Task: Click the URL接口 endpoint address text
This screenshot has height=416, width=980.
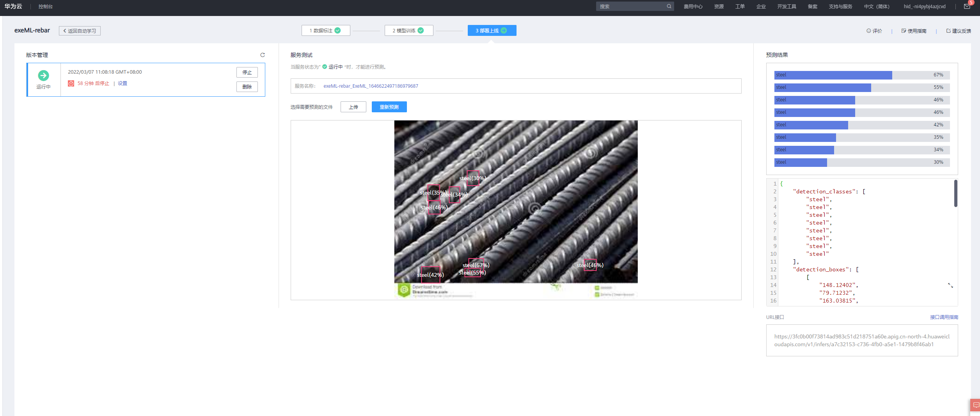Action: coord(862,340)
